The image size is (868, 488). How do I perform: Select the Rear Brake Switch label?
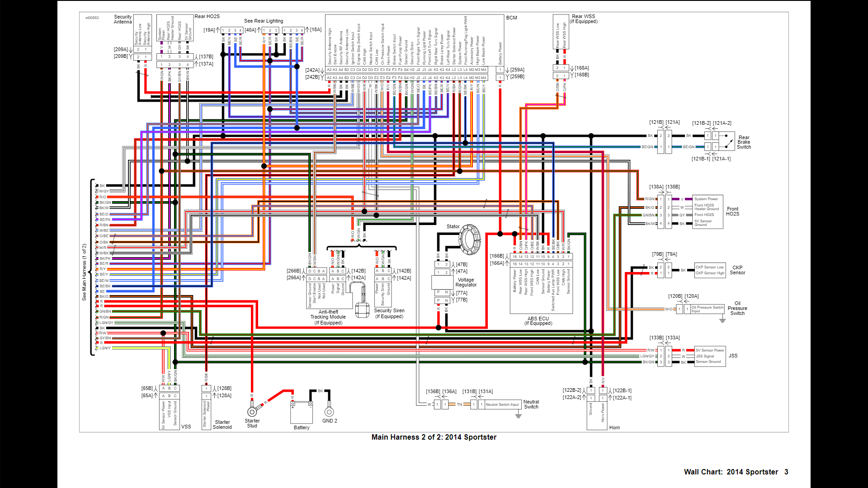pyautogui.click(x=744, y=142)
